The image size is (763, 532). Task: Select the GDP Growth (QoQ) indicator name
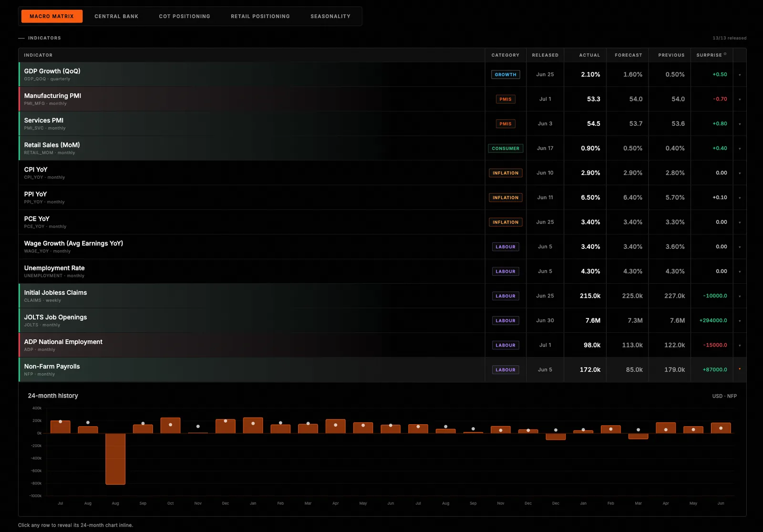tap(52, 71)
